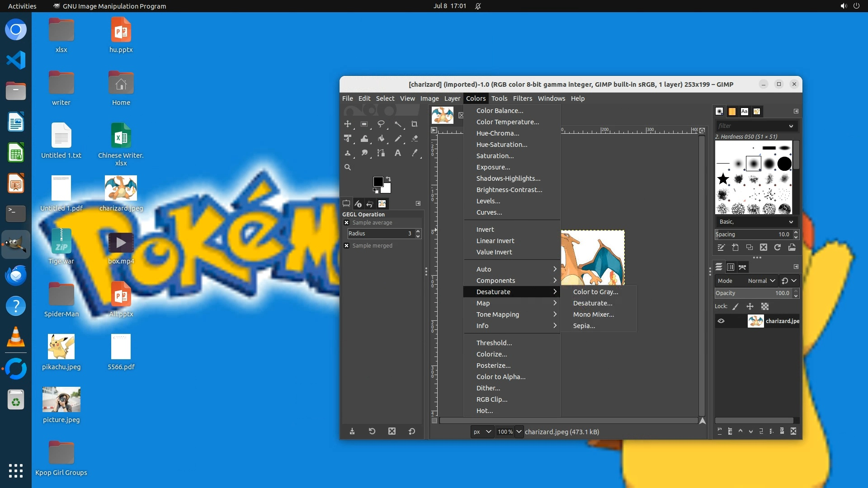Select the Bucket Fill tool
868x488 pixels.
click(381, 139)
